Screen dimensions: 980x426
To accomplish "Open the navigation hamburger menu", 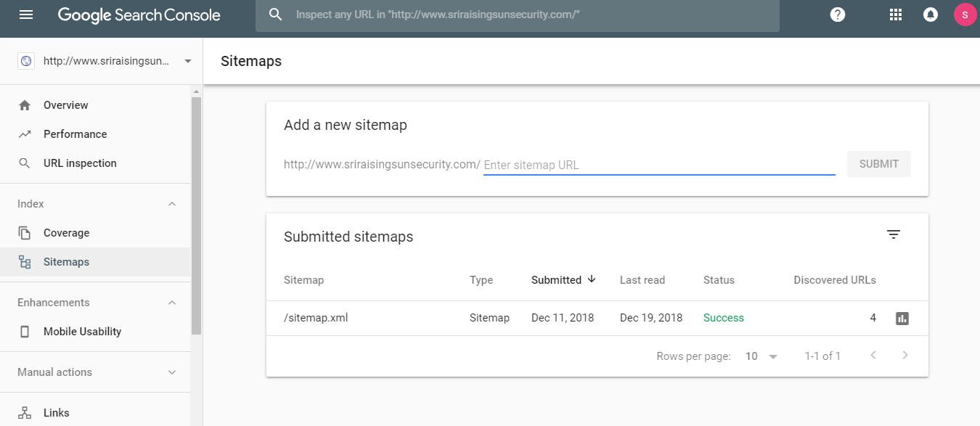I will (25, 14).
